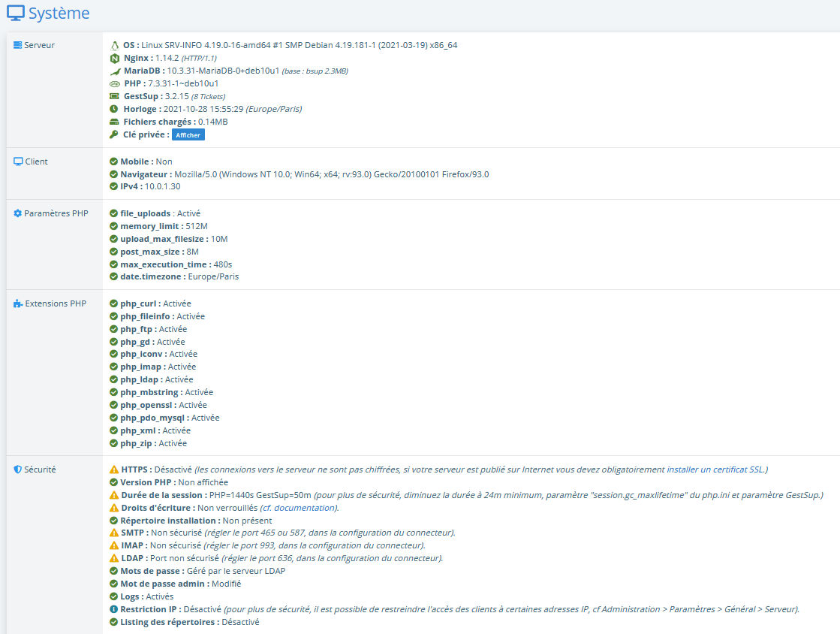Open the 'installer un certificat SSL' link

click(x=715, y=469)
